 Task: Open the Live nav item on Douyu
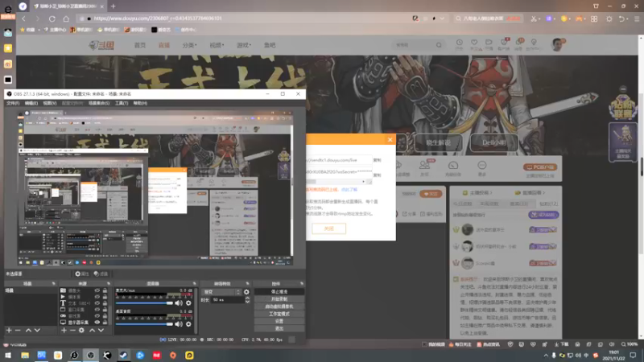(164, 45)
